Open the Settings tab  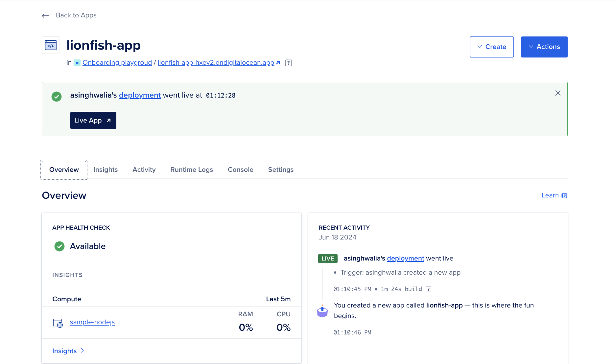click(281, 170)
